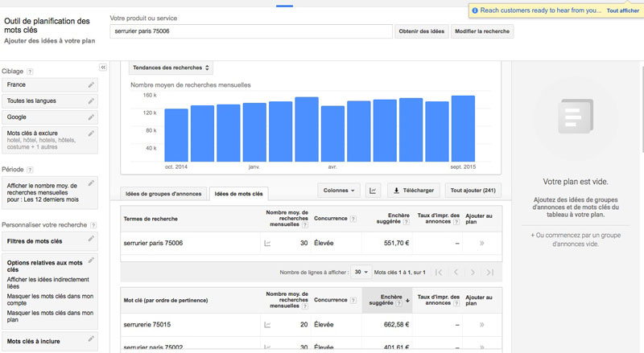644x353 pixels.
Task: Open help icon next to Ciblage
Action: click(30, 72)
